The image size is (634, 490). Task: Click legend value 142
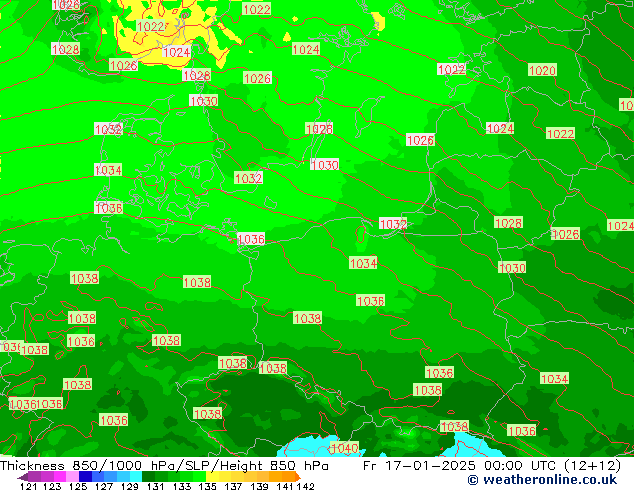306,486
